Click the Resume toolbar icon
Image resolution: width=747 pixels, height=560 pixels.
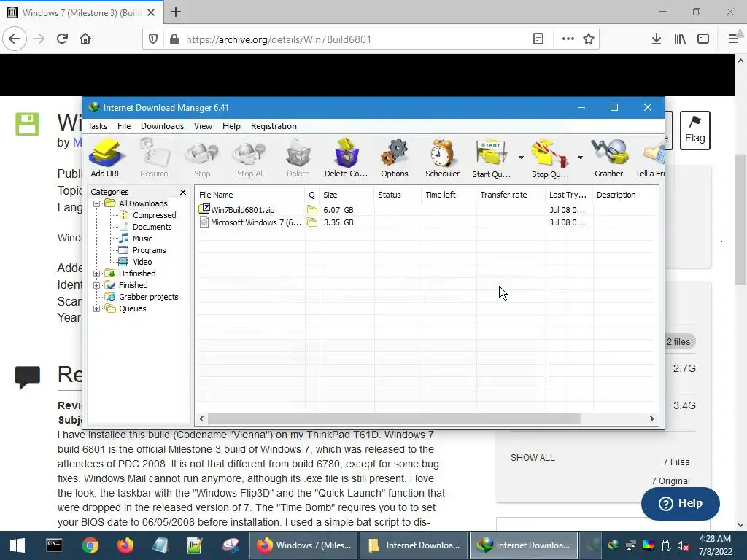click(154, 158)
